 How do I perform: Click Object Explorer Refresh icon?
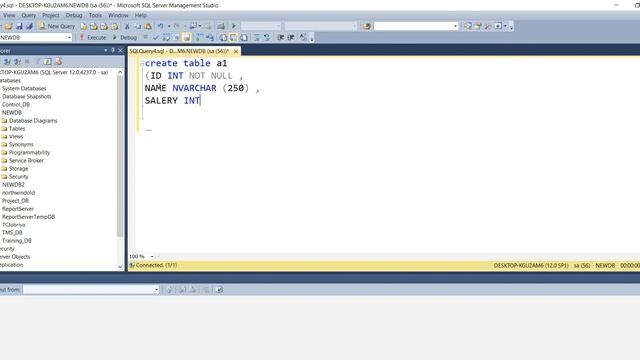click(48, 62)
